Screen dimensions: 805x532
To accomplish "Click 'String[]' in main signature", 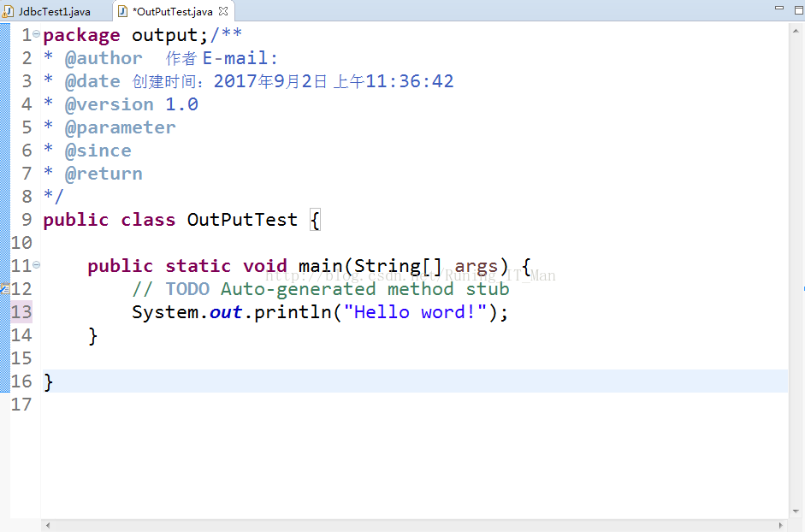I will tap(398, 267).
